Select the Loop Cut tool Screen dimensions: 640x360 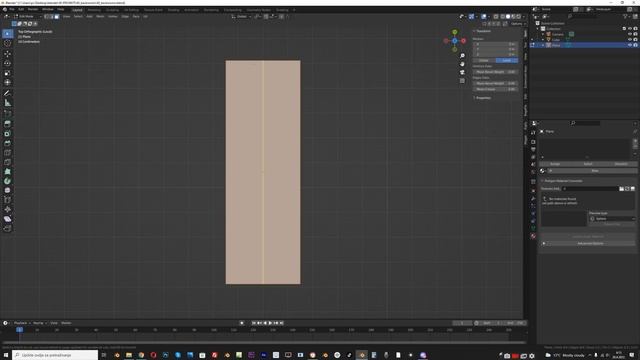pyautogui.click(x=7, y=153)
